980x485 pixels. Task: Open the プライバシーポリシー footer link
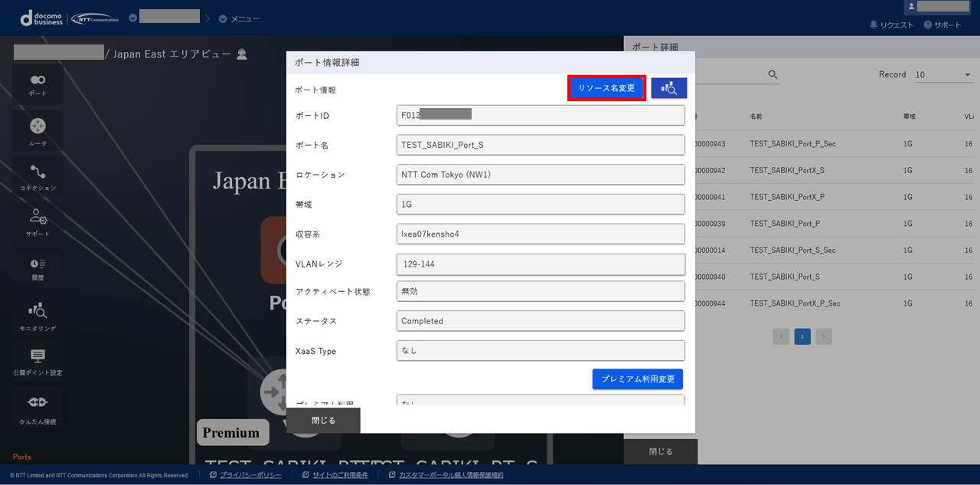click(250, 476)
